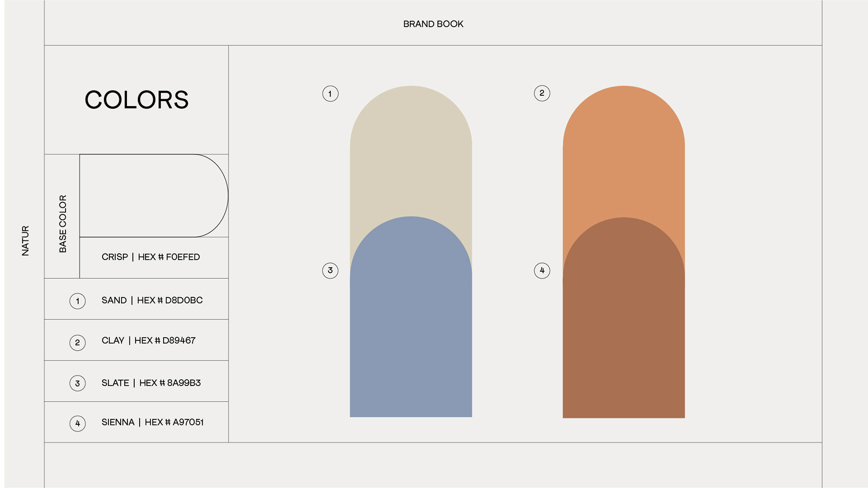This screenshot has height=488, width=868.
Task: Click the circled number 2 beside Clay swatch
Action: pyautogui.click(x=542, y=93)
